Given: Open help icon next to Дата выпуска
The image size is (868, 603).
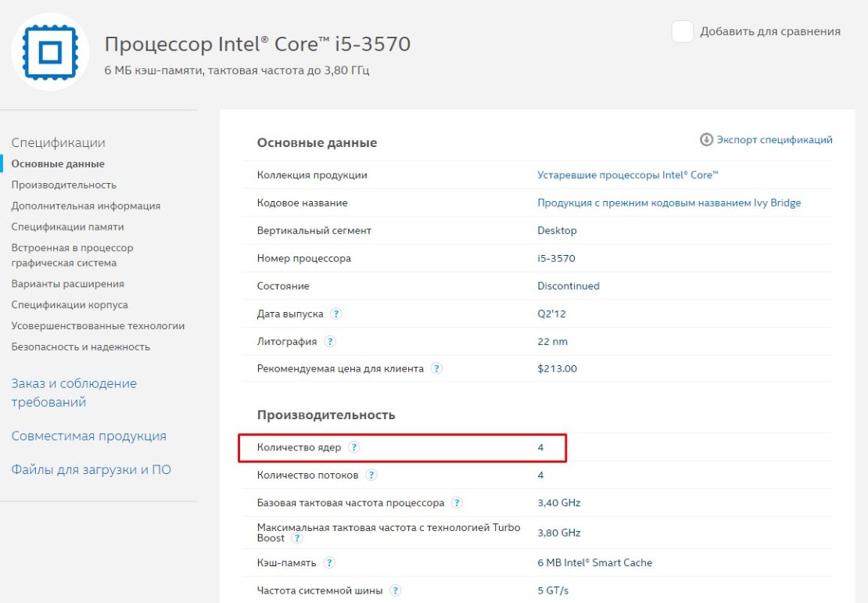Looking at the screenshot, I should click(336, 314).
